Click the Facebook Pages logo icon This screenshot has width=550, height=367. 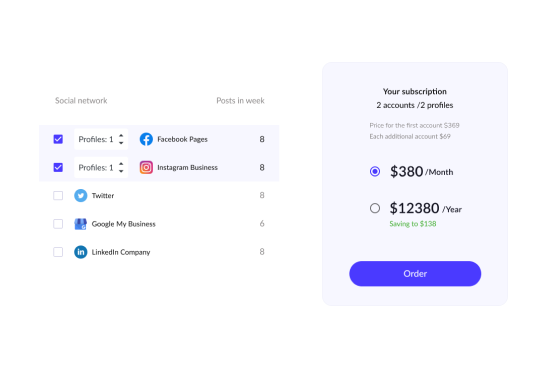point(146,139)
